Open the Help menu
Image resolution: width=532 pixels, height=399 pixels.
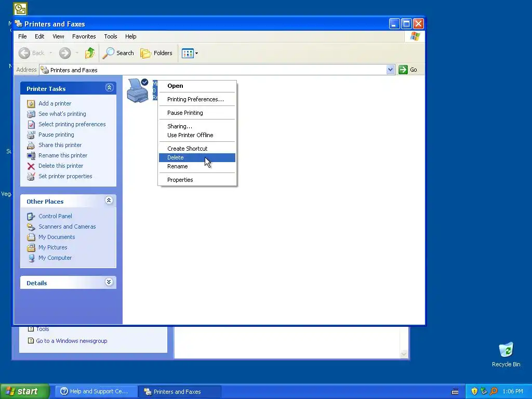point(130,36)
